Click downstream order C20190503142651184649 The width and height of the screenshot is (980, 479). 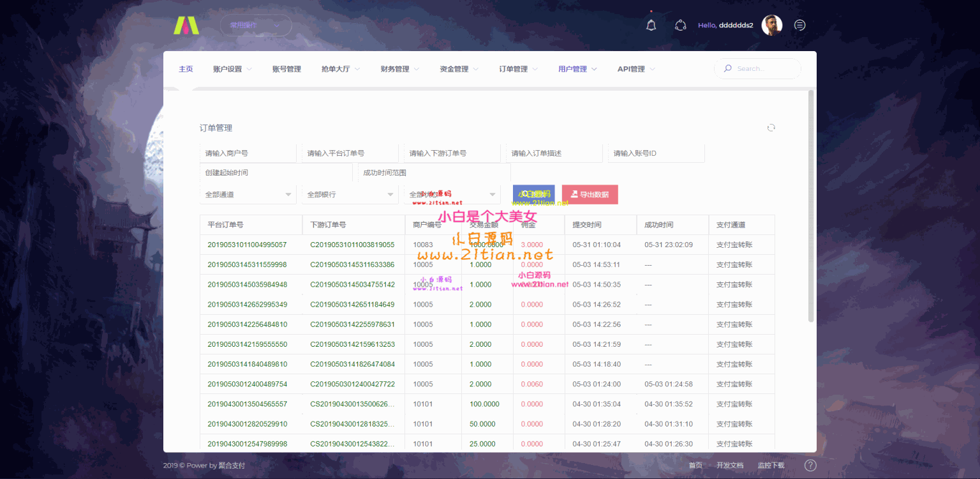point(352,305)
